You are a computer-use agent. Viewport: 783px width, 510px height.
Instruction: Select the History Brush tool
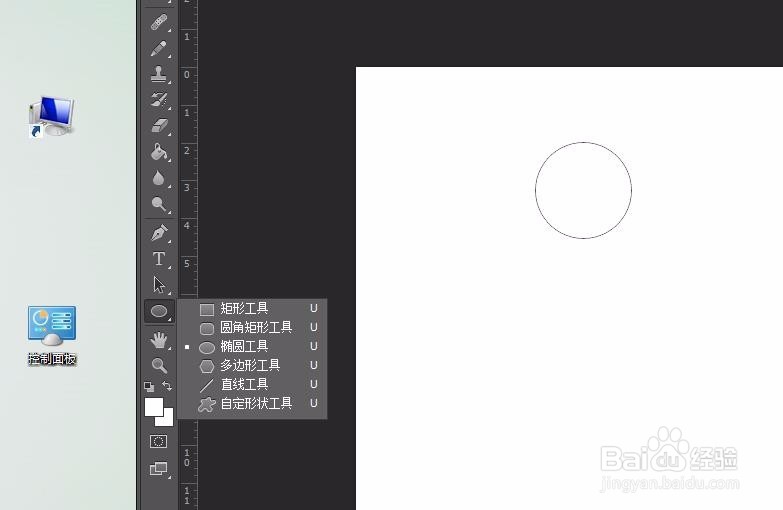click(x=159, y=99)
